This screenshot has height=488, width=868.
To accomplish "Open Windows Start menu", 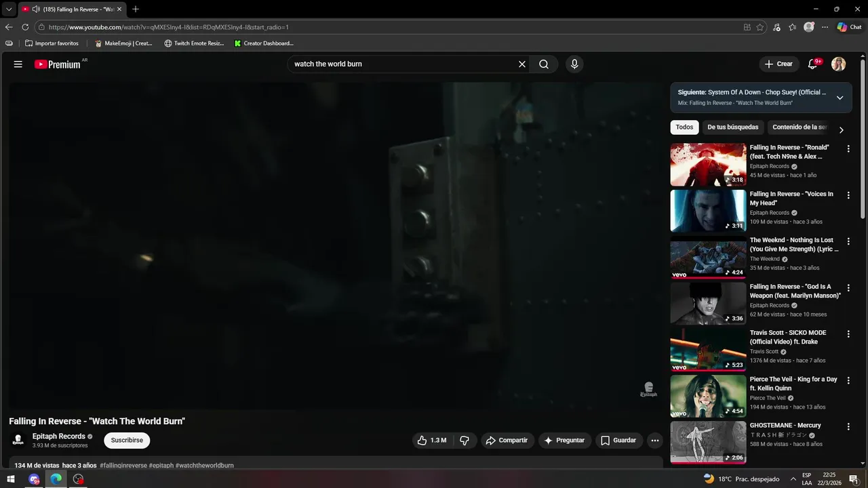I will point(11,479).
